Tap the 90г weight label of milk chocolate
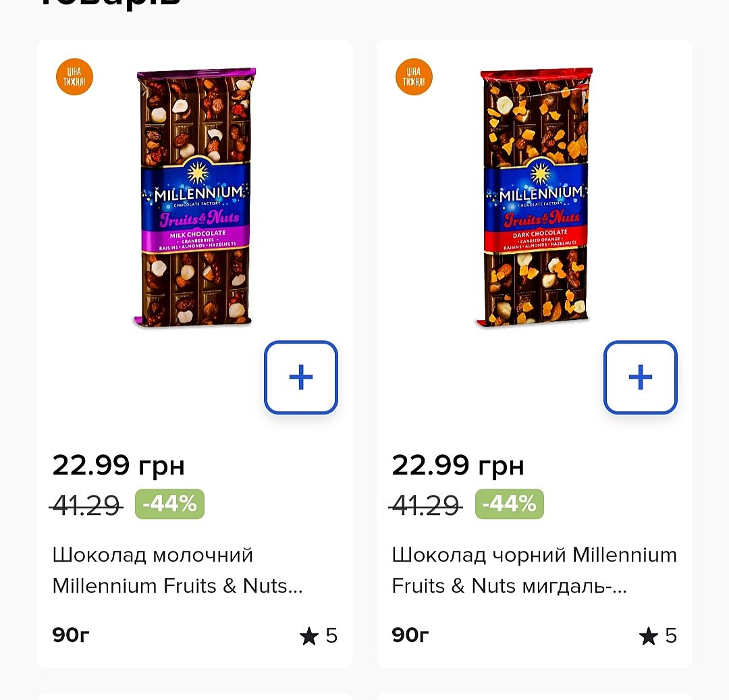Image resolution: width=729 pixels, height=700 pixels. [71, 635]
